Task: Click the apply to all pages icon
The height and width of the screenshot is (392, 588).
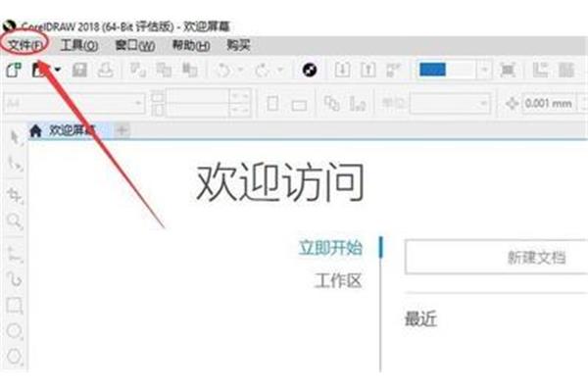Action: [x=332, y=103]
